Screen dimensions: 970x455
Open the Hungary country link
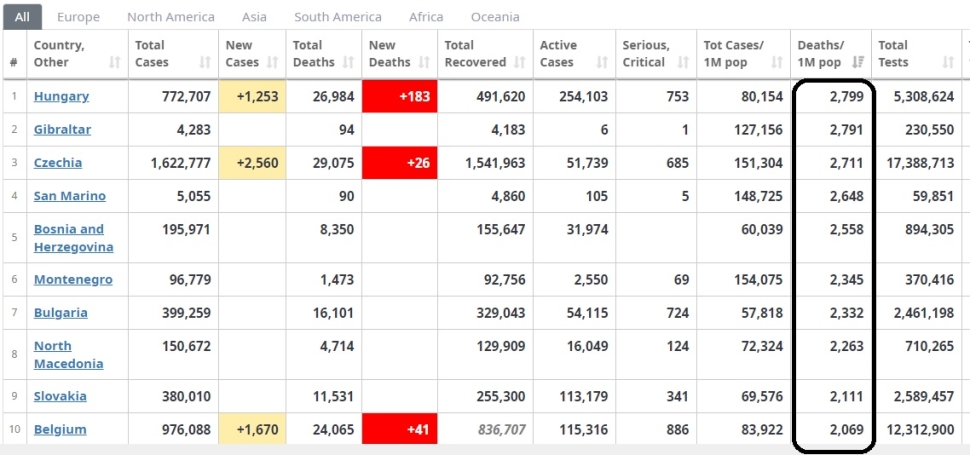[x=61, y=96]
